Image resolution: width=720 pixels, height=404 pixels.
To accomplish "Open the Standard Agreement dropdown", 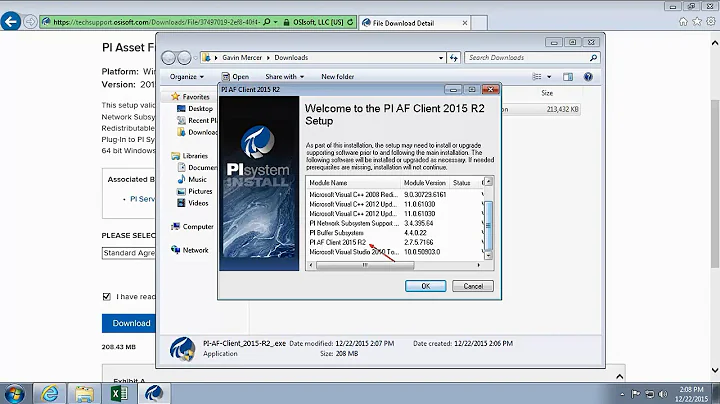I will (129, 253).
